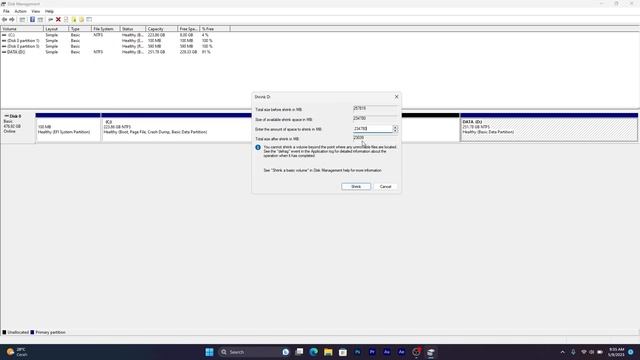Open the clock and date panel

616,352
